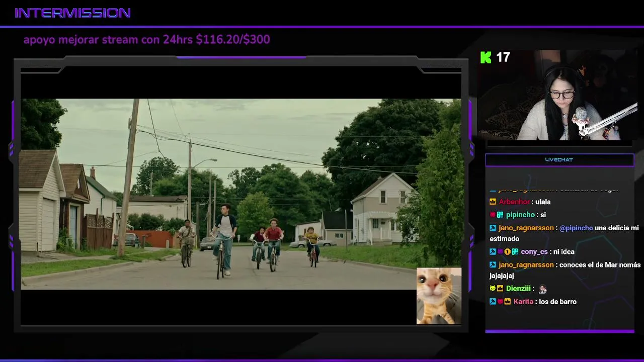644x362 pixels.
Task: Click the moderator badge on jano_ragnarsson's delicia message
Action: (493, 228)
